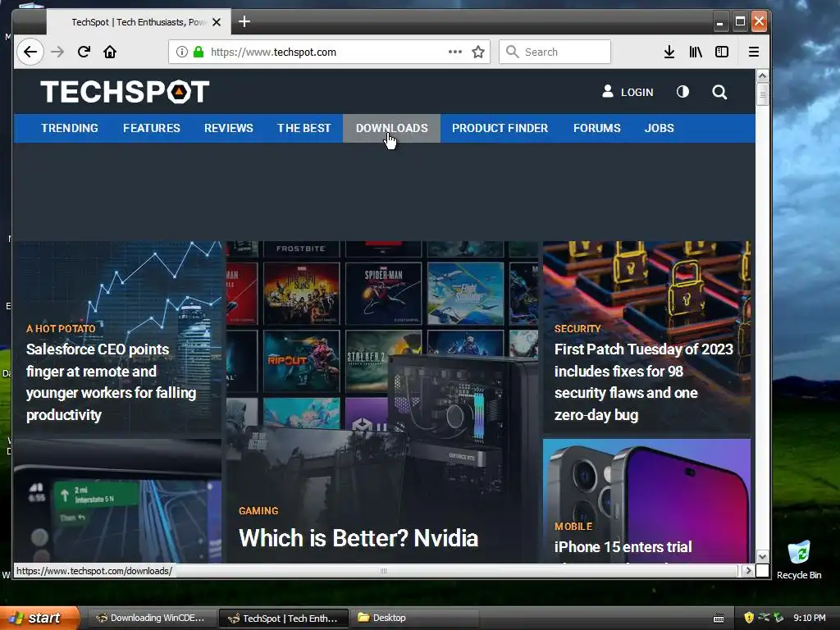
Task: Click horizontal scrollbar right arrow
Action: 748,571
